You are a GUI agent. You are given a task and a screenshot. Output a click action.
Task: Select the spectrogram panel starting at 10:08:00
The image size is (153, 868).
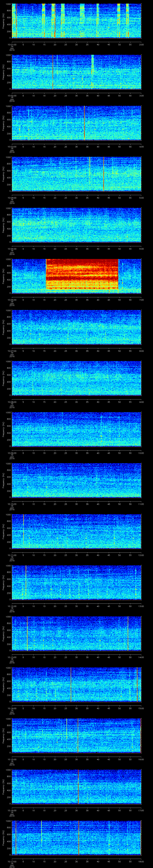click(77, 378)
